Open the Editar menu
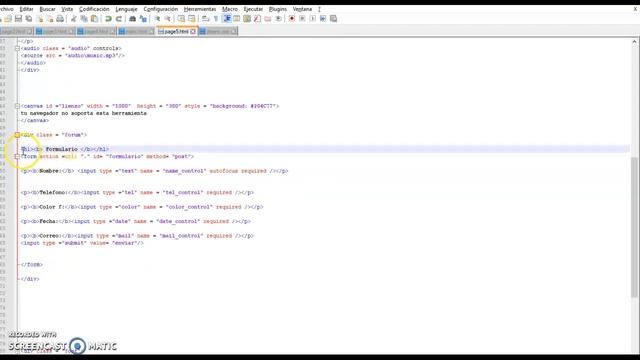Image resolution: width=640 pixels, height=360 pixels. (x=27, y=9)
